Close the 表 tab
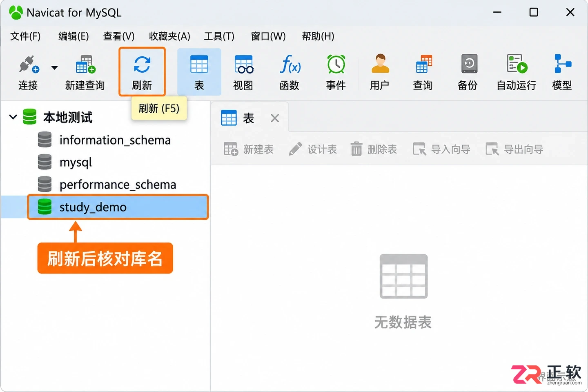This screenshot has width=588, height=392. click(275, 118)
